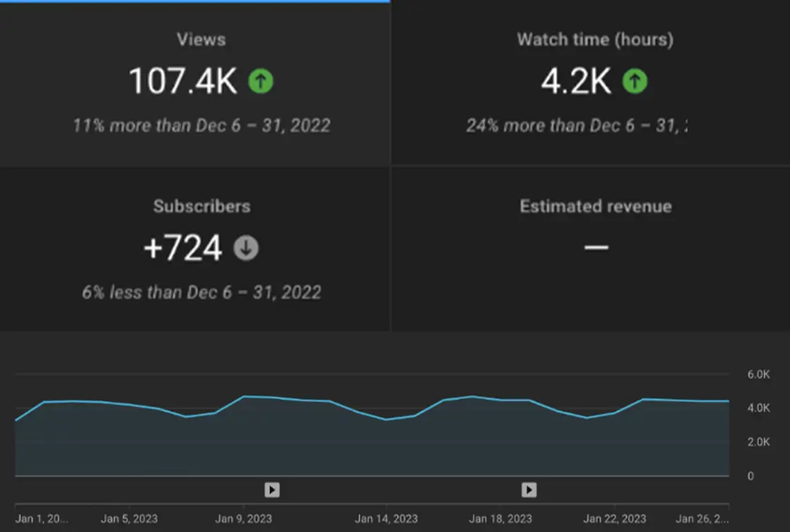Click the dash under Estimated revenue
This screenshot has height=532, width=790.
596,247
